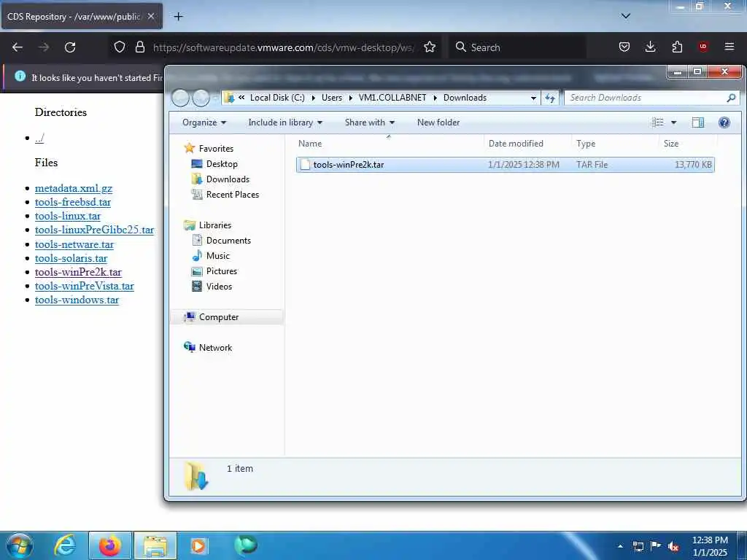Toggle the preview pane button

[698, 122]
